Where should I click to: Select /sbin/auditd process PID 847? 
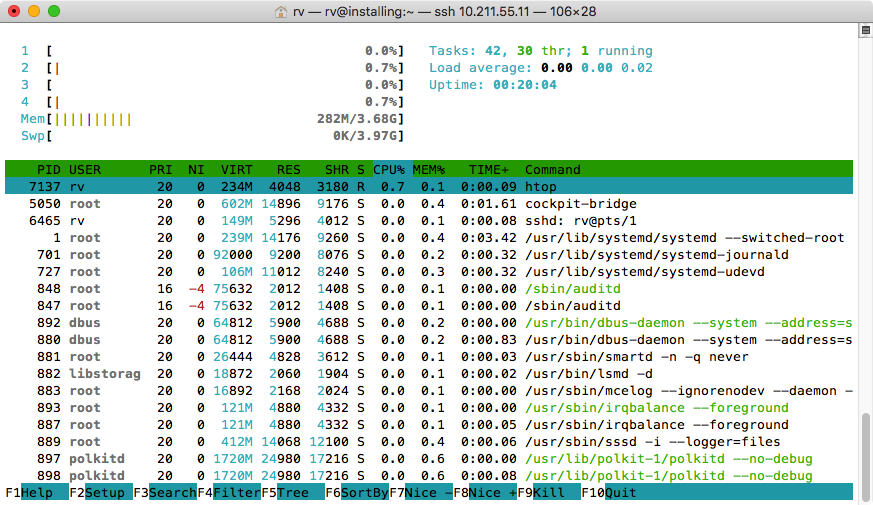[x=429, y=306]
